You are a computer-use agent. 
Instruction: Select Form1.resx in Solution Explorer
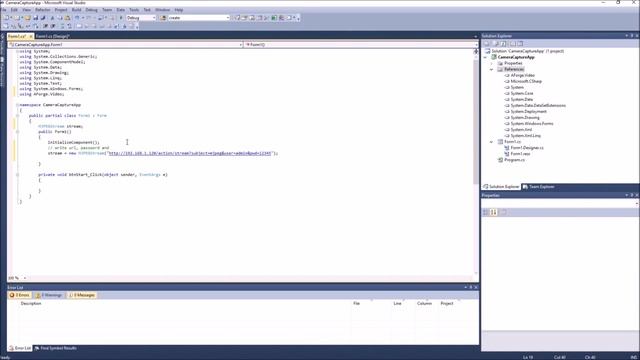520,154
